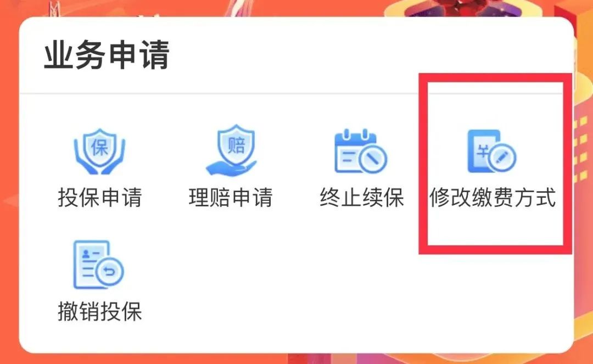Click the 修改缴费方式 text label

[493, 197]
